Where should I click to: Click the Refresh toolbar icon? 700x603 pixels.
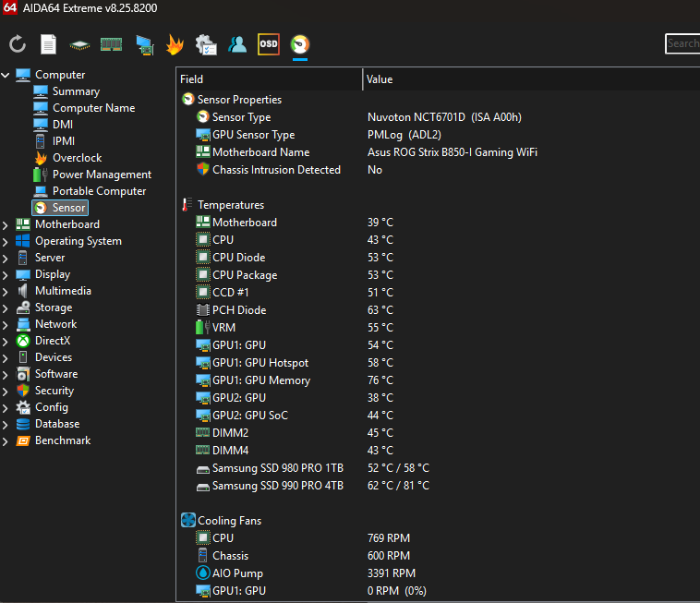tap(18, 43)
